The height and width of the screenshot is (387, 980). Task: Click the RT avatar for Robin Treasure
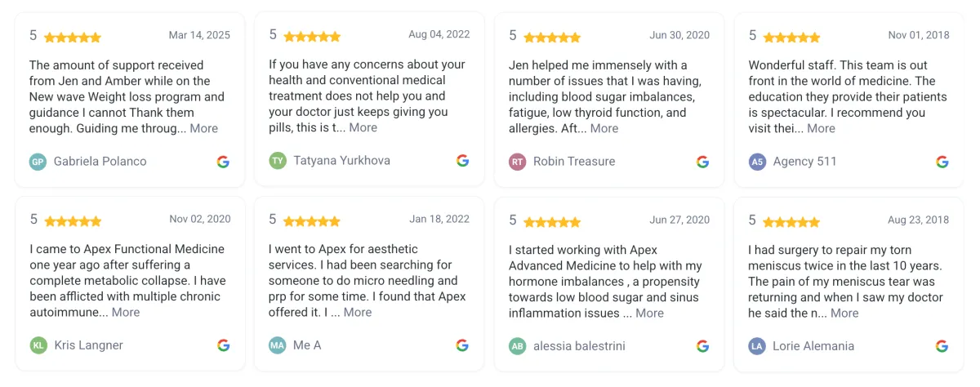click(x=517, y=162)
